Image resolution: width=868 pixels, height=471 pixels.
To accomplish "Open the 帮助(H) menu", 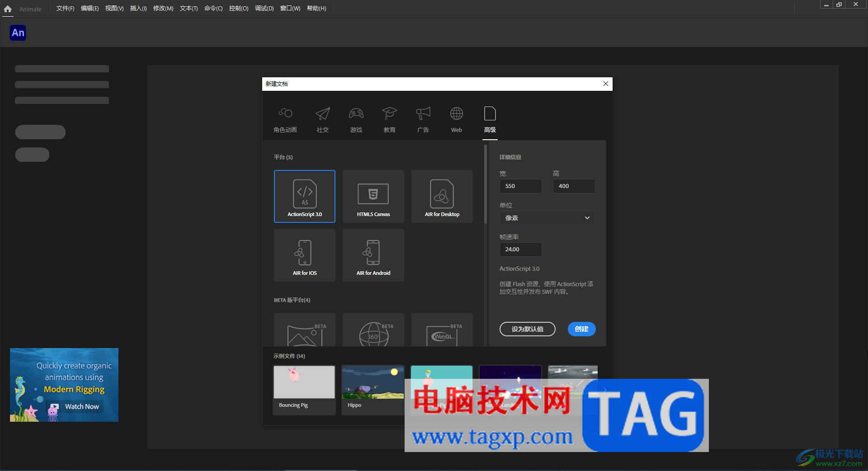I will click(316, 9).
